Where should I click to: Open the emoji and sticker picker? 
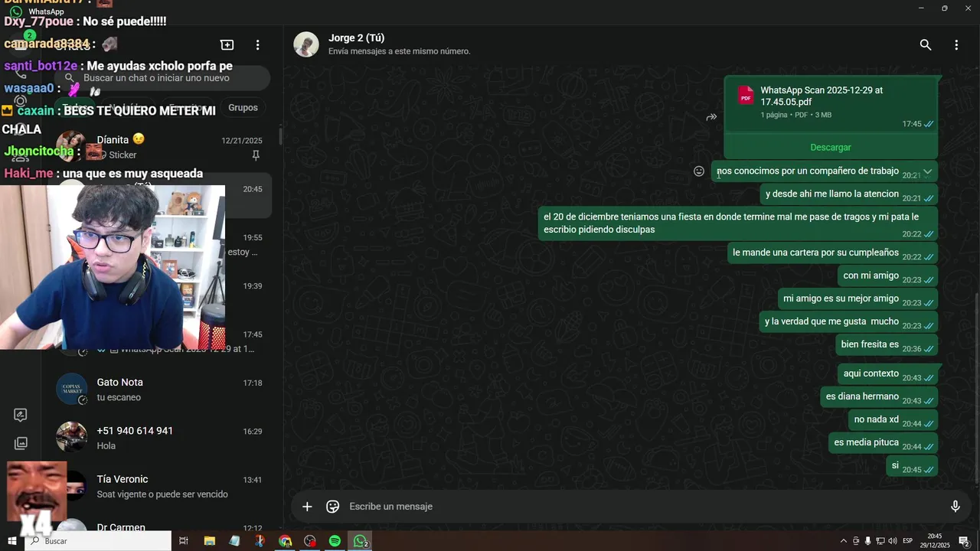[332, 507]
